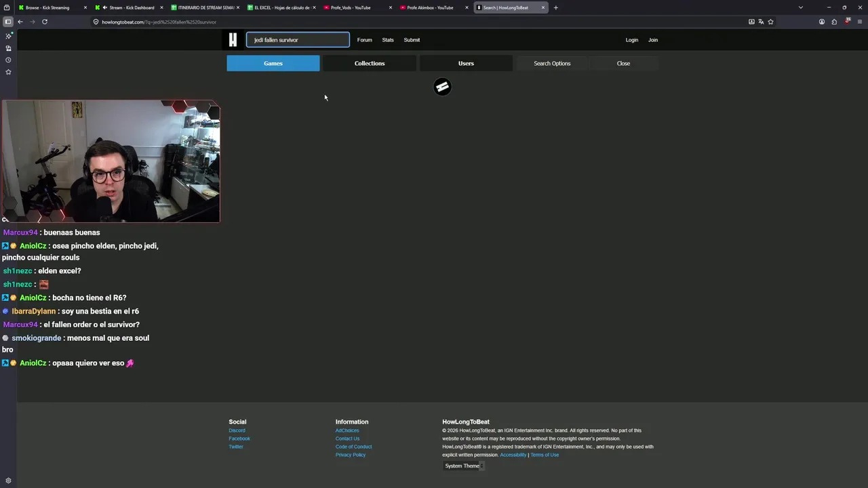Open the AdChoices link
This screenshot has height=488, width=868.
[347, 430]
